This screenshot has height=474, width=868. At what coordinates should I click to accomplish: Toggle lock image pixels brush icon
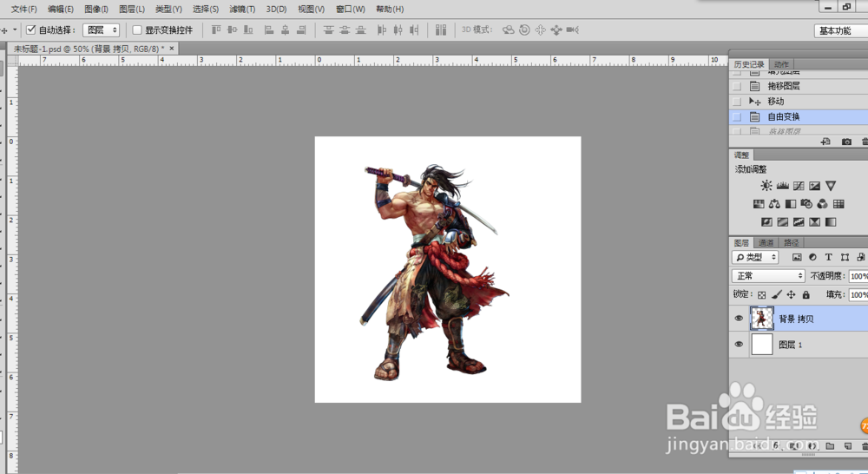[x=777, y=294]
